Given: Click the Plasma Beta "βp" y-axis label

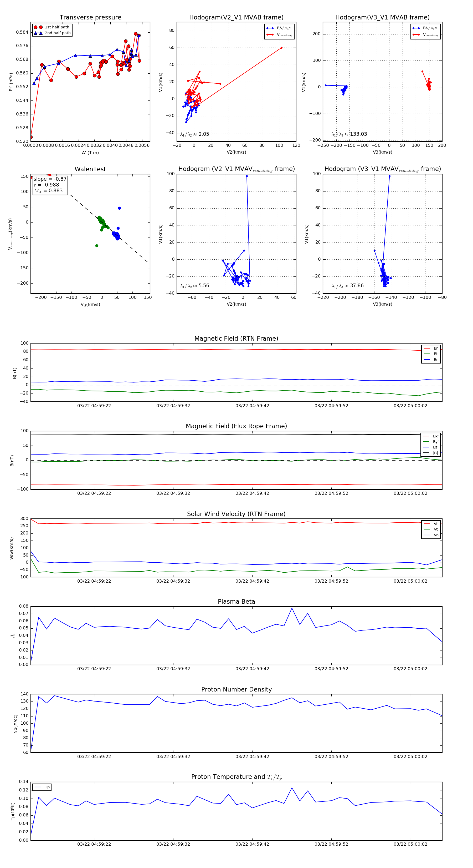Looking at the screenshot, I should point(13,635).
